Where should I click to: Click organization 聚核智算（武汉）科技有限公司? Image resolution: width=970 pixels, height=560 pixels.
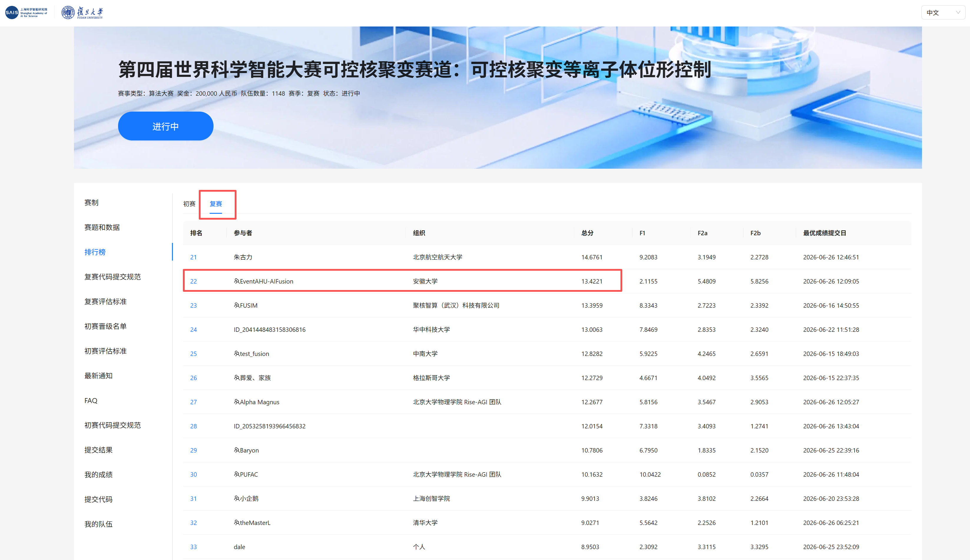tap(456, 305)
